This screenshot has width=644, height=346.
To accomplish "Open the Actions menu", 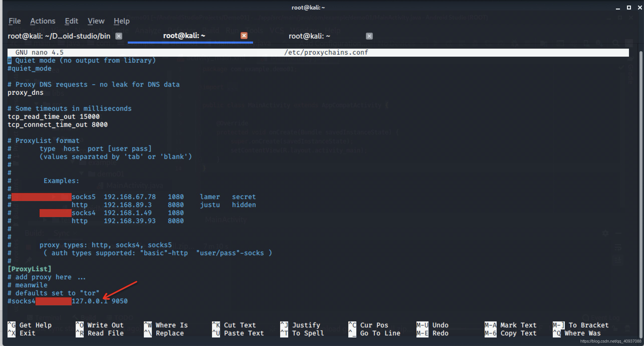I will pos(43,21).
